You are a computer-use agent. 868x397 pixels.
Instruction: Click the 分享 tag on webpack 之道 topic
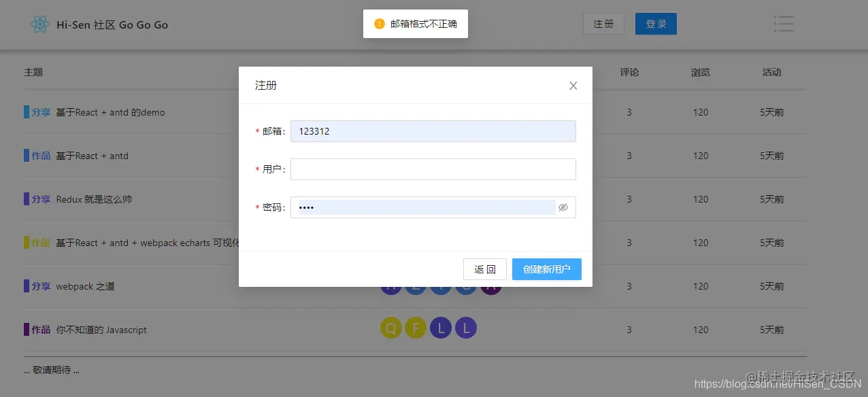coord(37,286)
